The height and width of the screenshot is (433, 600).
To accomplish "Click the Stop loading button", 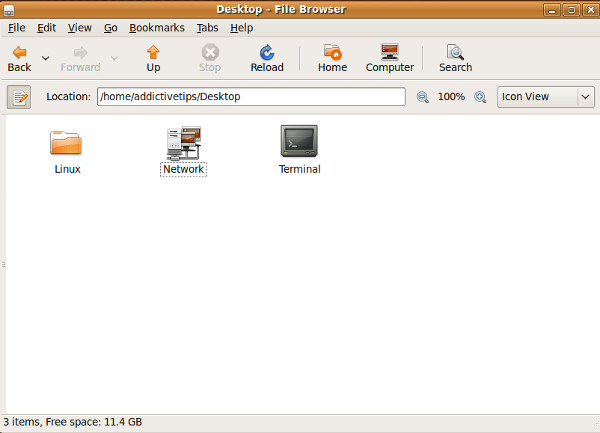I will (210, 59).
